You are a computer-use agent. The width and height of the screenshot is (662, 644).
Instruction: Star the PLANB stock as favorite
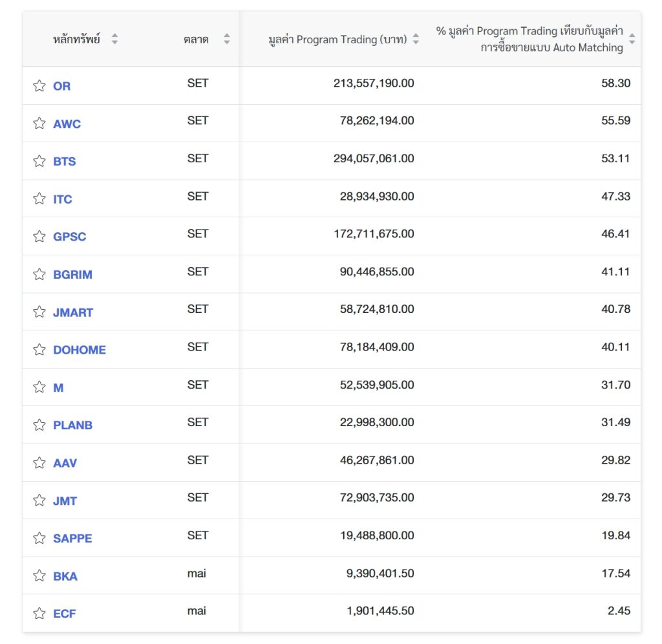39,425
